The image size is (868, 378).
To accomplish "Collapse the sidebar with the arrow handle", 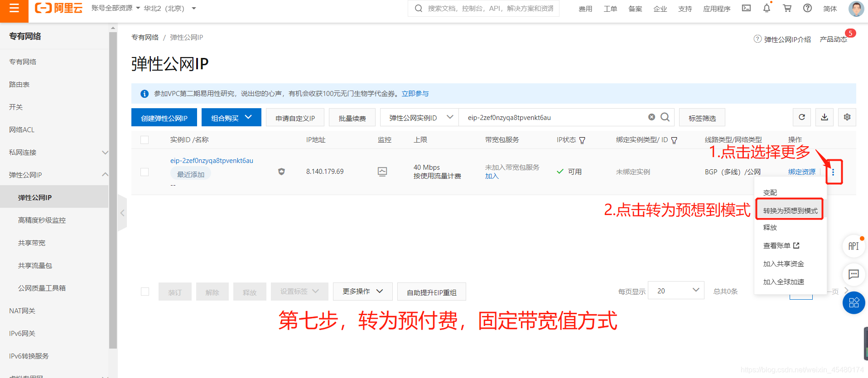I will (122, 213).
